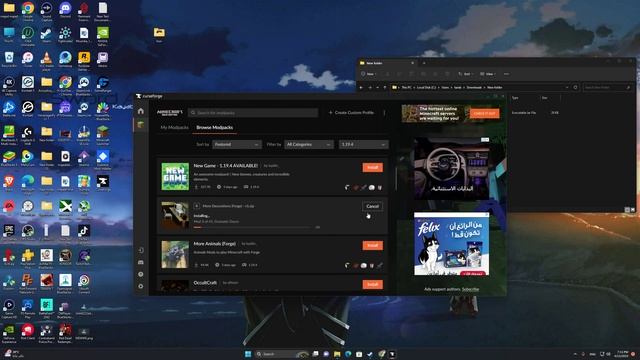Click the Search for modpacks field
The width and height of the screenshot is (640, 360).
click(x=253, y=113)
